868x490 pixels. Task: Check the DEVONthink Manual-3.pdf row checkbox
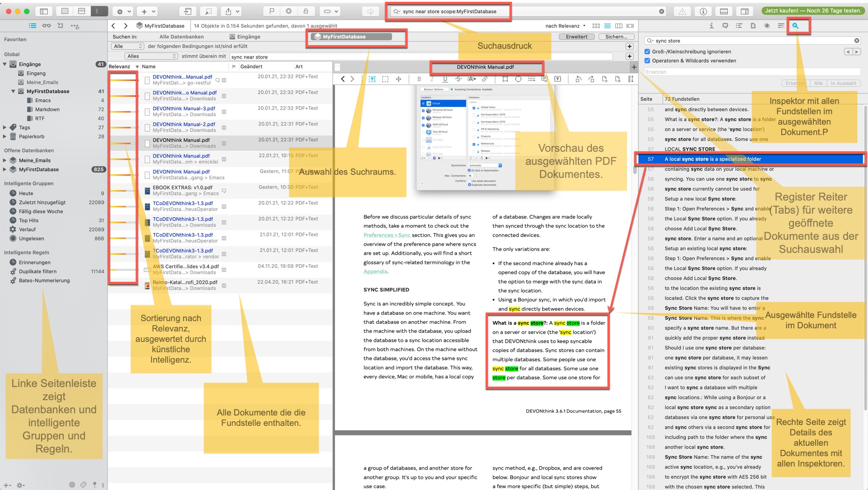(x=147, y=112)
